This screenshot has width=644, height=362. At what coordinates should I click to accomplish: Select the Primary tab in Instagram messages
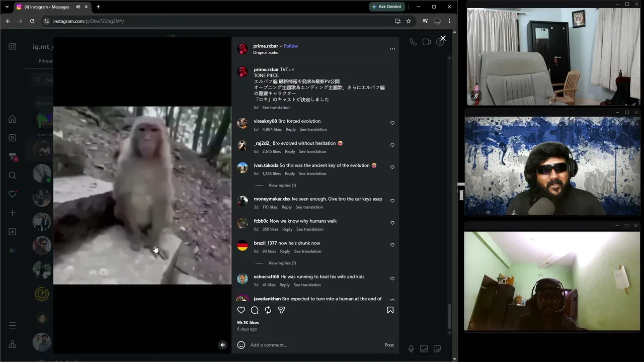tap(46, 61)
